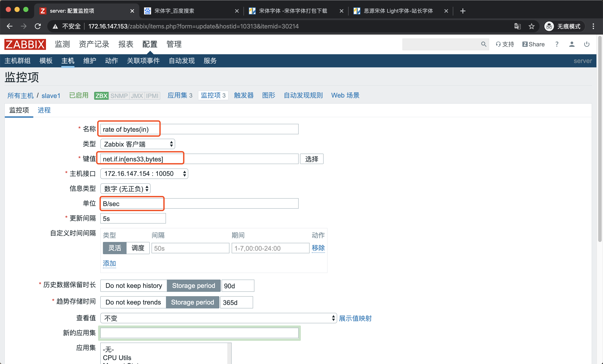Bookmark page with the star icon
Image resolution: width=603 pixels, height=364 pixels.
[x=531, y=26]
